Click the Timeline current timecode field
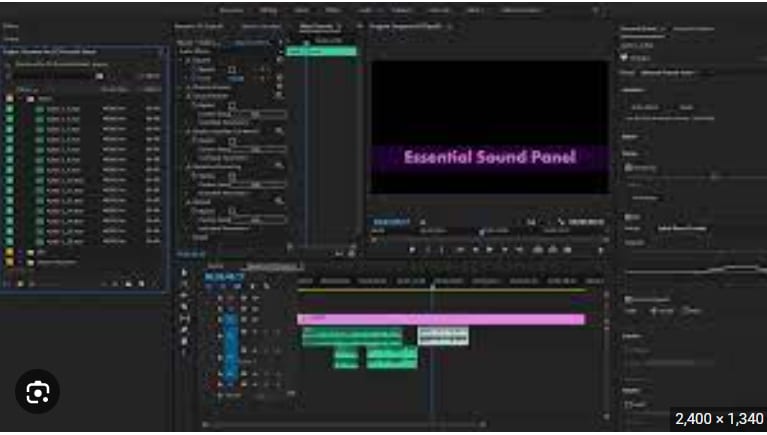 coord(225,277)
